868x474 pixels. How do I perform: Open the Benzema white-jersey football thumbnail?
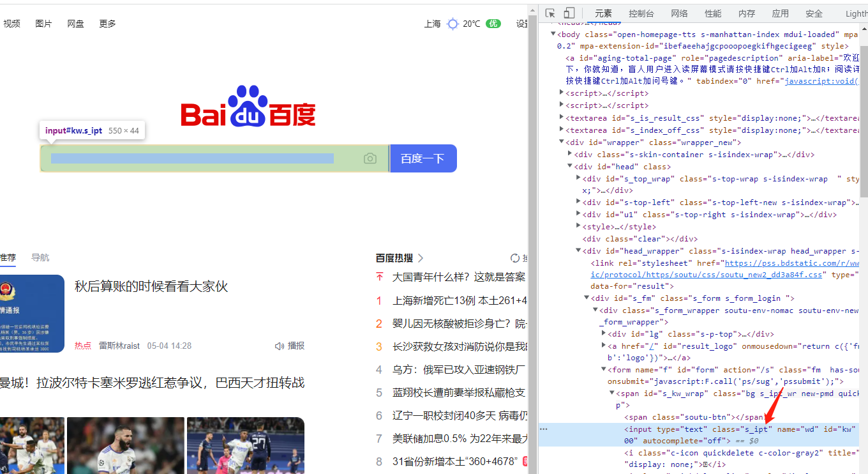[125, 445]
